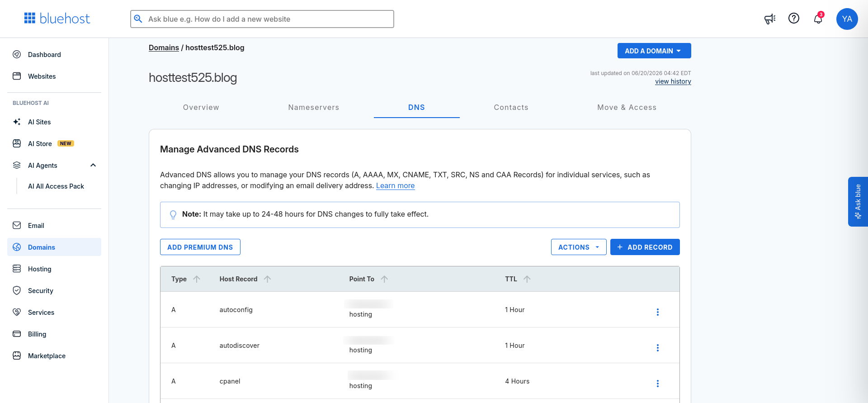Image resolution: width=868 pixels, height=403 pixels.
Task: Select the DNS tab
Action: pyautogui.click(x=416, y=107)
